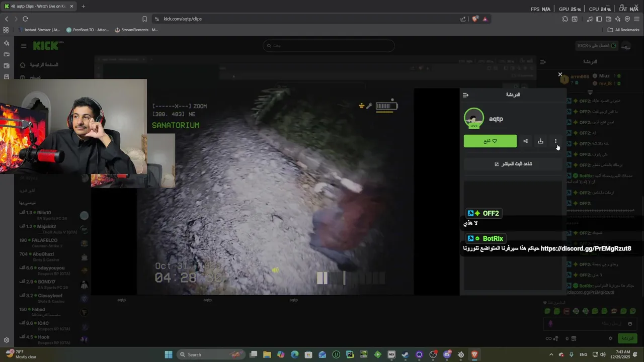Open StreamElements bookmark
Image resolution: width=644 pixels, height=362 pixels.
(x=136, y=30)
